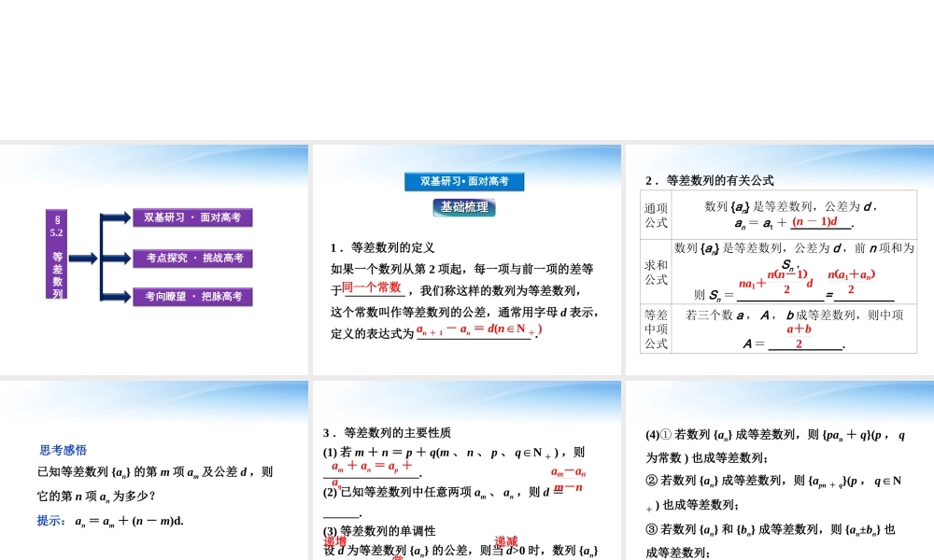
Task: Open the slide starting with (4)① 若数列
Action: point(780,470)
